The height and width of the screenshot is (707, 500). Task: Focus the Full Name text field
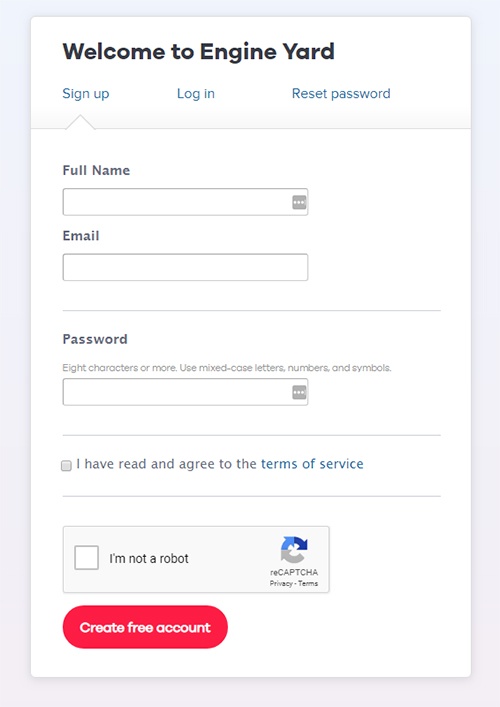185,202
